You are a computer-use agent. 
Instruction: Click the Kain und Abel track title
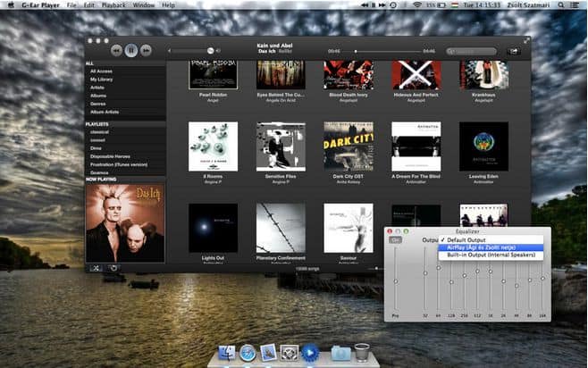point(274,46)
